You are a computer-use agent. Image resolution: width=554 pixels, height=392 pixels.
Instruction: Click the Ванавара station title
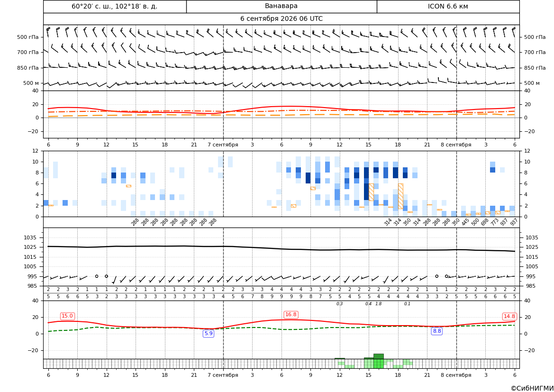pos(281,6)
